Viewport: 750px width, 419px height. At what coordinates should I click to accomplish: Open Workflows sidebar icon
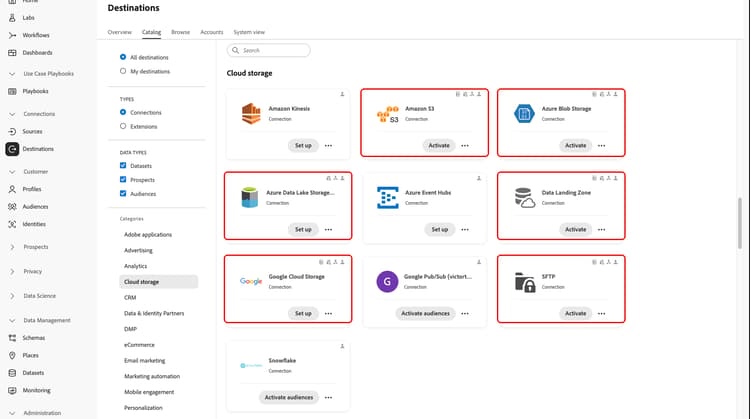pyautogui.click(x=12, y=35)
